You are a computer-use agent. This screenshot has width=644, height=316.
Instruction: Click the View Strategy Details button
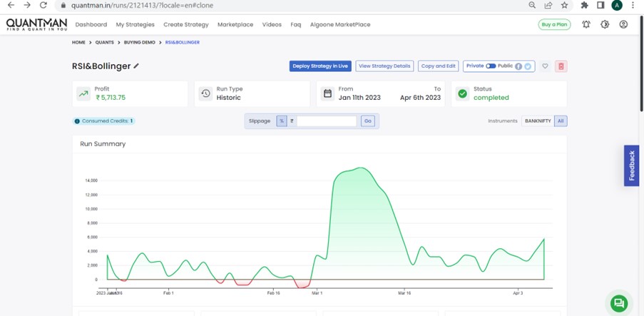pos(384,66)
